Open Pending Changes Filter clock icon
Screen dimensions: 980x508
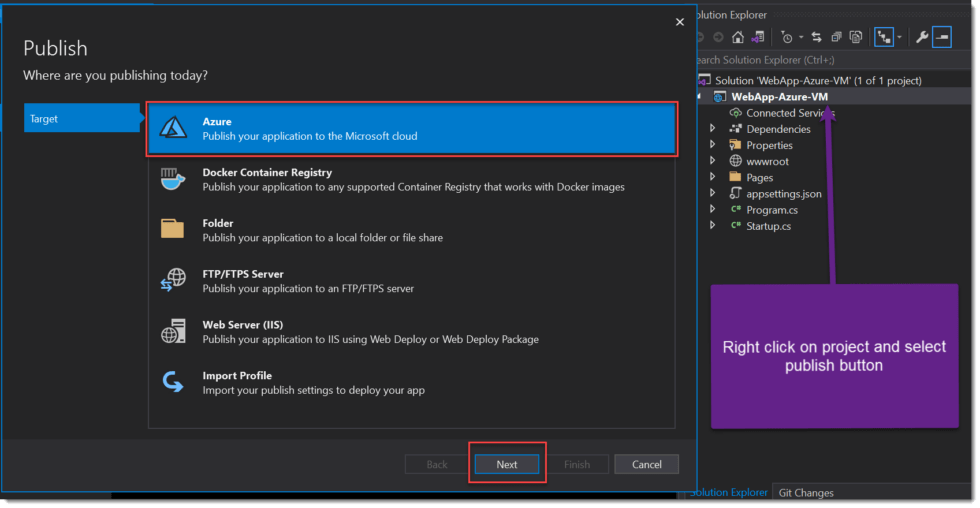[787, 37]
